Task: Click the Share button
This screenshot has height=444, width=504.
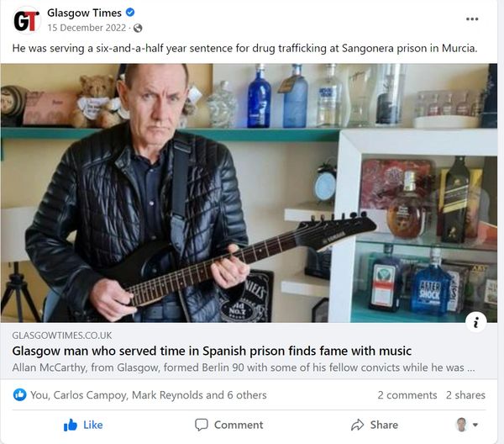Action: (375, 425)
